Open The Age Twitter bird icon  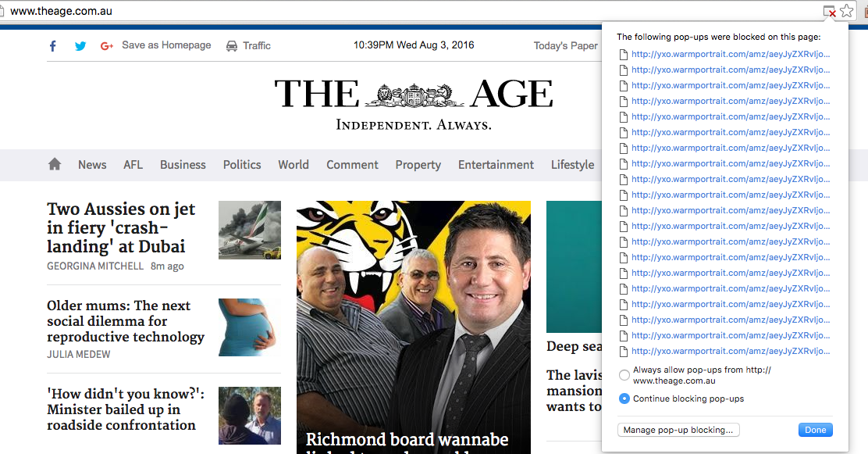[80, 46]
